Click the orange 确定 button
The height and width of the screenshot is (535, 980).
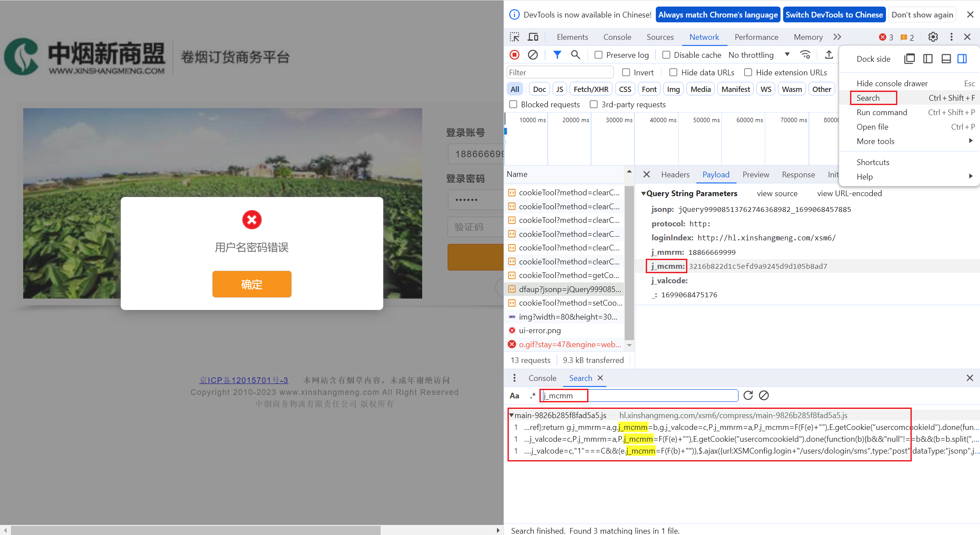pyautogui.click(x=252, y=284)
